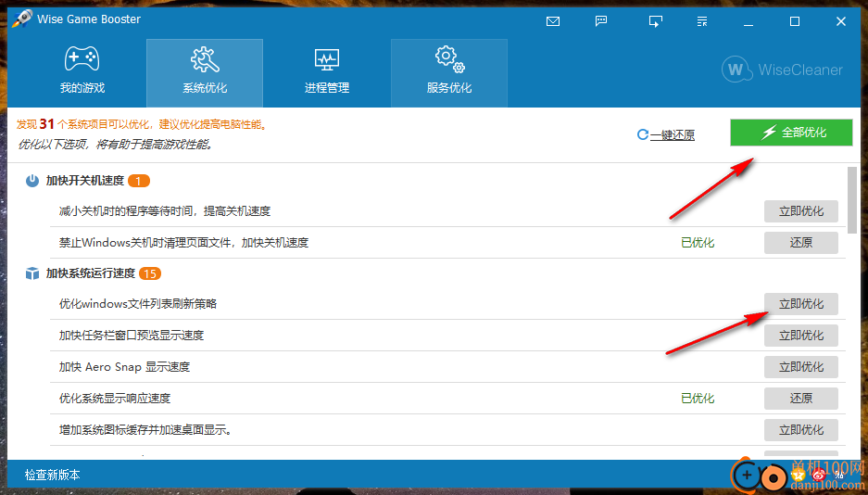Click the vertical scrollbar thumb
The width and height of the screenshot is (868, 495).
852,200
